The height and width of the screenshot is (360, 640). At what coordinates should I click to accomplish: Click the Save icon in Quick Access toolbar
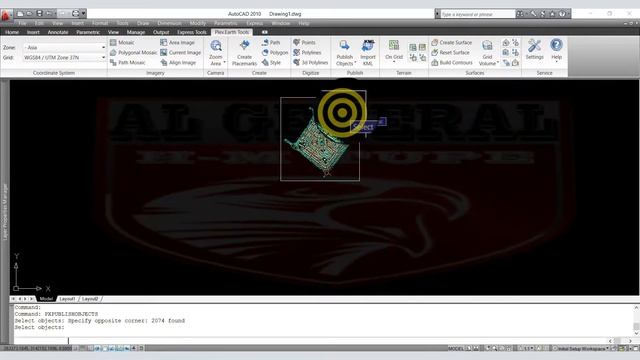[39, 13]
